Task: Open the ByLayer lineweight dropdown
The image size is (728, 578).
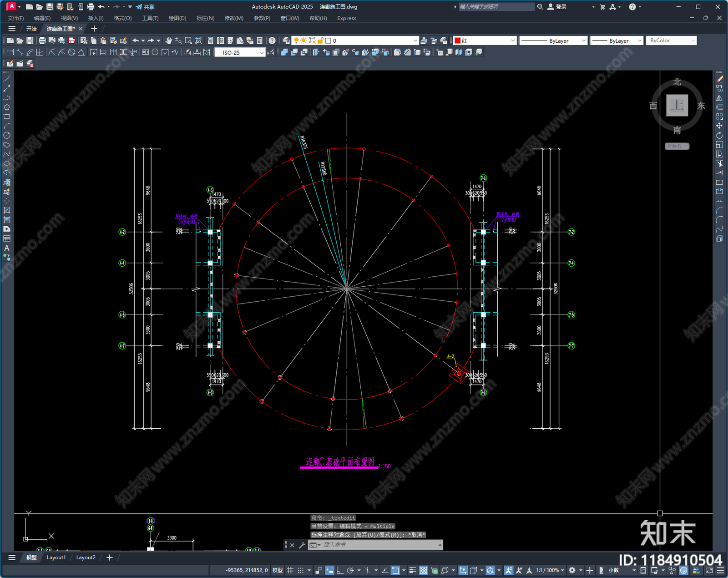Action: (617, 41)
